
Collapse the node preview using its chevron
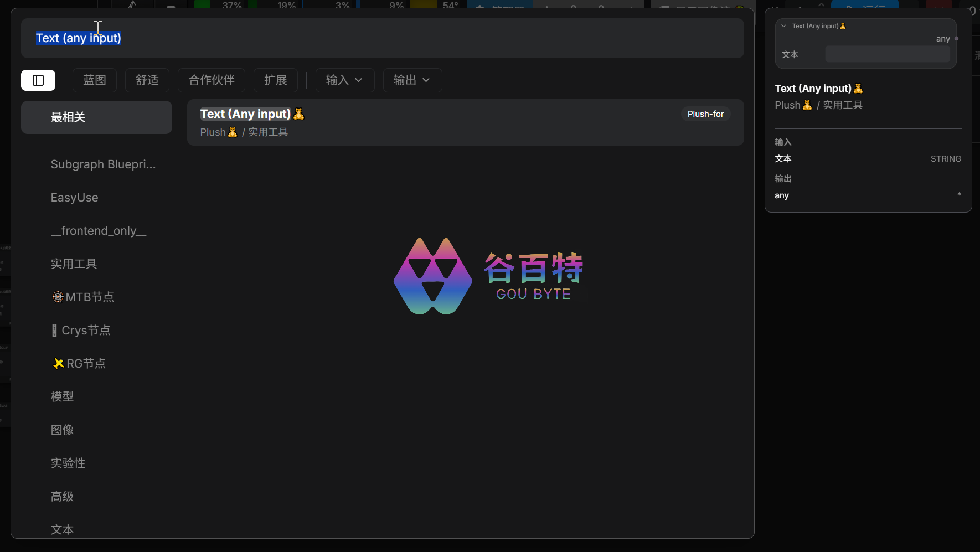click(783, 26)
